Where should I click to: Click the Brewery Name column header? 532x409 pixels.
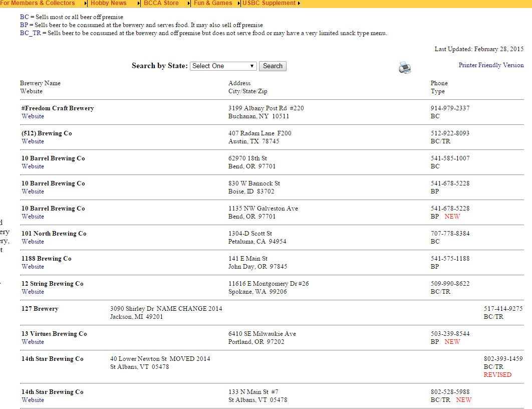[41, 83]
